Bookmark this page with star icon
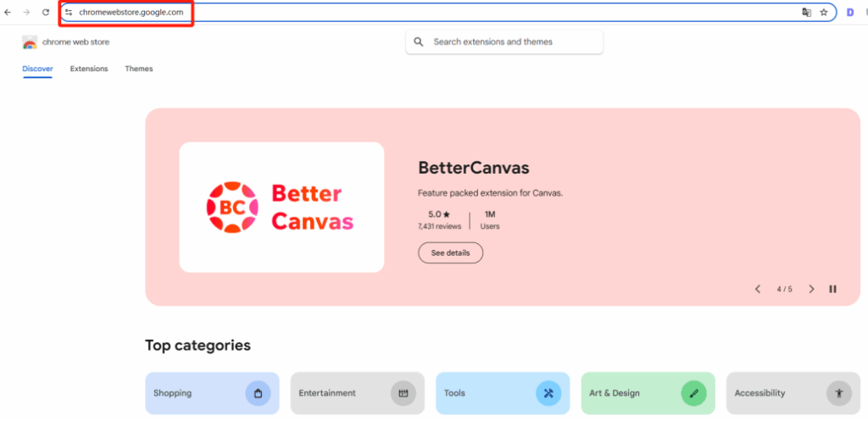 pyautogui.click(x=824, y=12)
